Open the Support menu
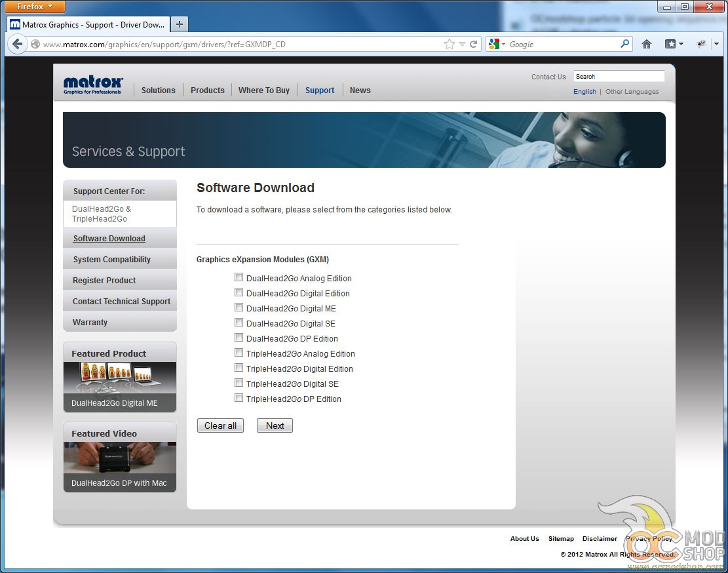The image size is (728, 573). click(319, 90)
